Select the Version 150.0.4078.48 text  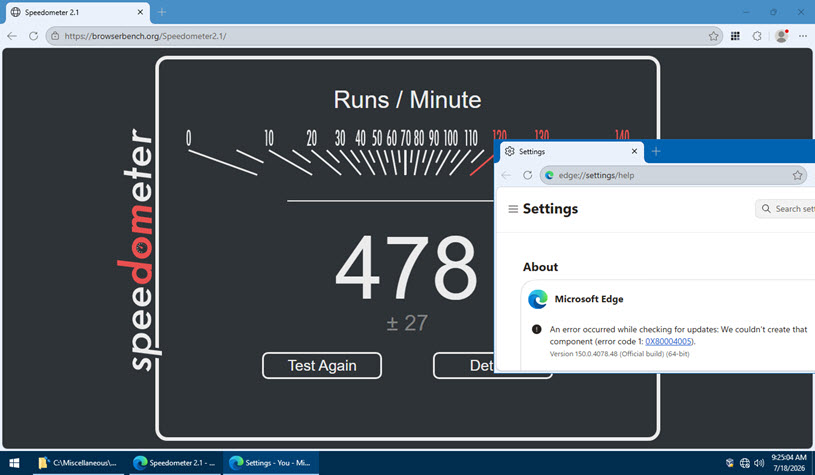[620, 354]
